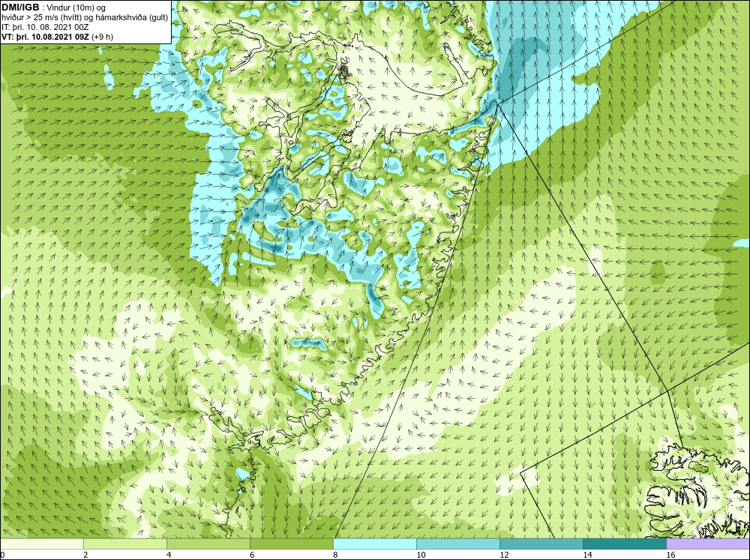Click the light green 2–4 m/s legend swatch

[124, 544]
